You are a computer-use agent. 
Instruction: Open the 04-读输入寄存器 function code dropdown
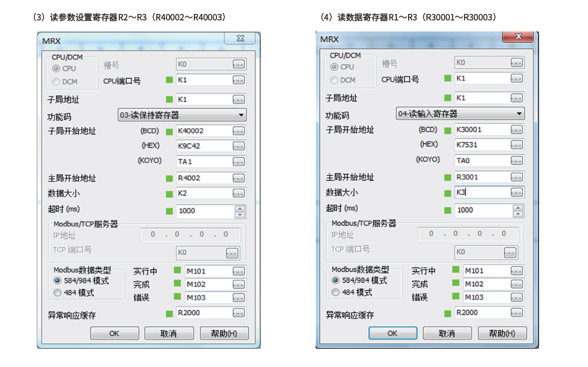[x=519, y=114]
